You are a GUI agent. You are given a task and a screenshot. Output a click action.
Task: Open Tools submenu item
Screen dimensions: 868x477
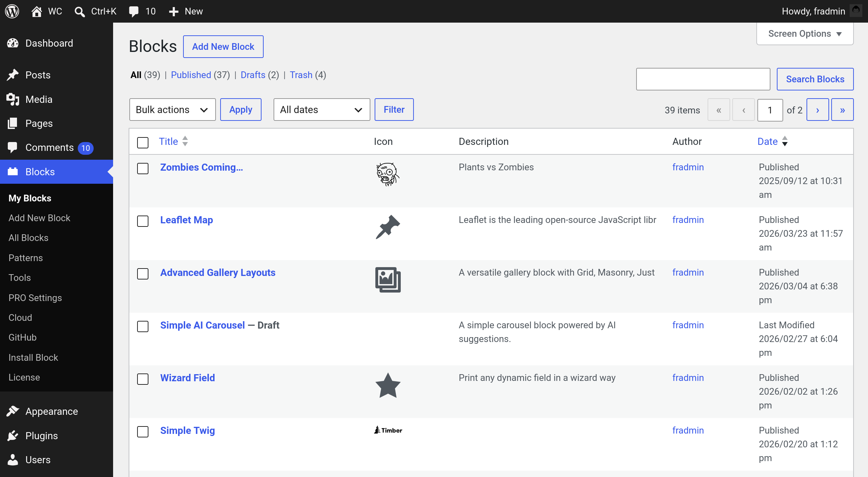coord(19,278)
